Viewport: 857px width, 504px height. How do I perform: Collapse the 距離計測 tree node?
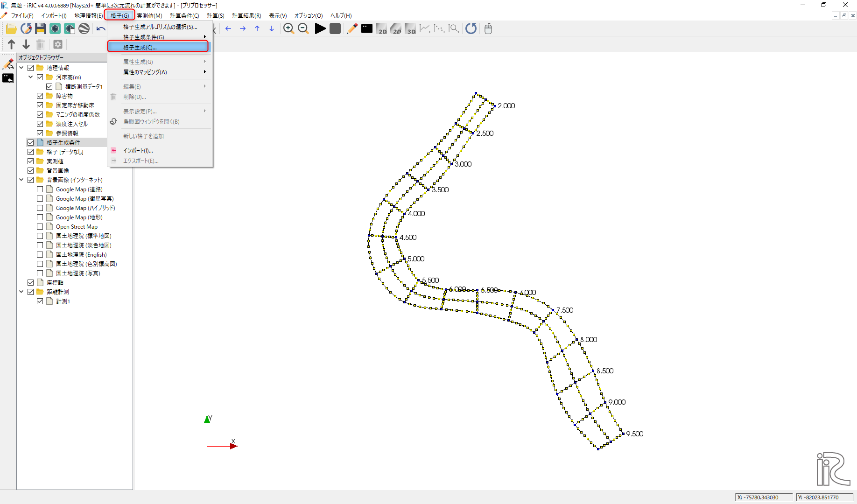click(21, 292)
